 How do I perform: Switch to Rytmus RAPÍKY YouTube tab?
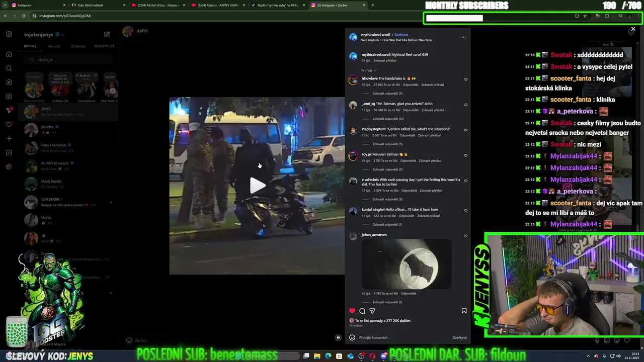pos(219,5)
